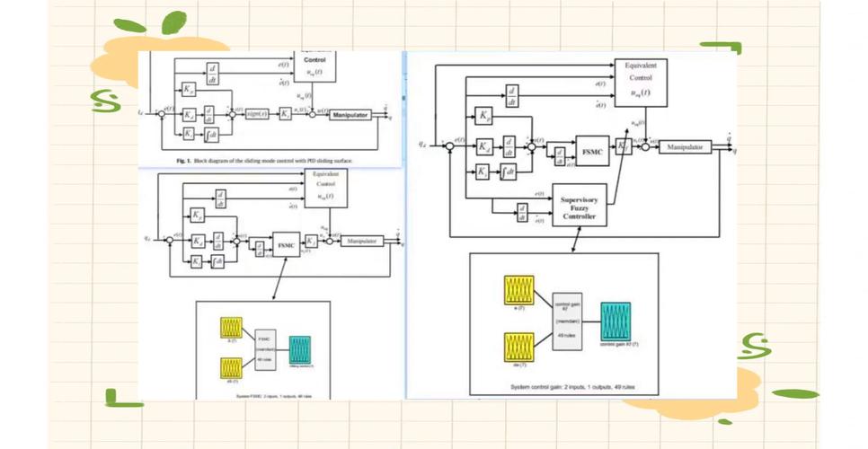Select the sign(s) block in top-left diagram
This screenshot has width=868, height=449.
(256, 113)
